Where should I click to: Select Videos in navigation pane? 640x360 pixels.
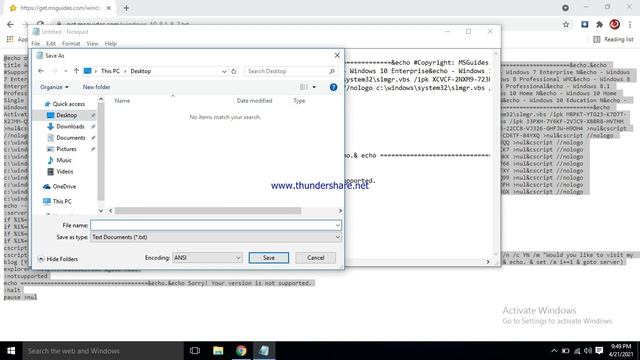(x=64, y=172)
